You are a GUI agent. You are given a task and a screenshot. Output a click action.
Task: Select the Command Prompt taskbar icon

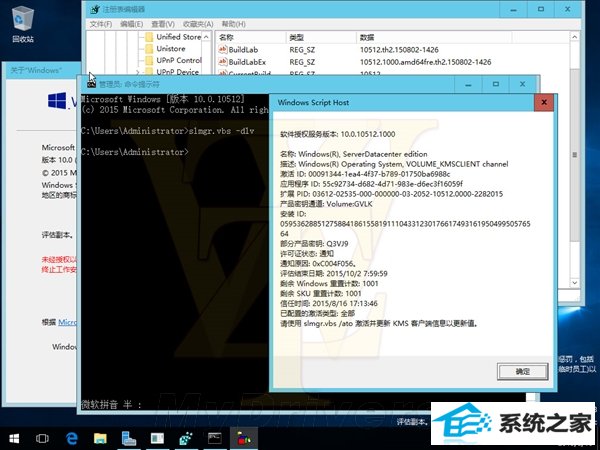(215, 439)
